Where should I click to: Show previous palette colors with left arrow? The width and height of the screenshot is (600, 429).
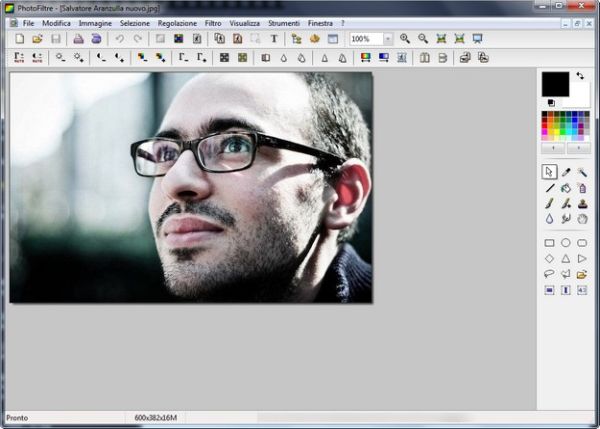pos(553,147)
